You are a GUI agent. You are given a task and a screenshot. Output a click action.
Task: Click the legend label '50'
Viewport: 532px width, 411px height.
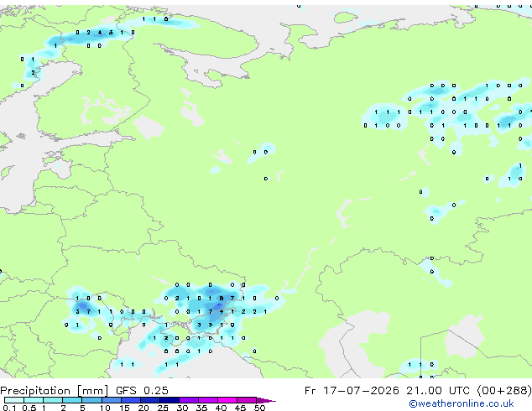pyautogui.click(x=259, y=408)
